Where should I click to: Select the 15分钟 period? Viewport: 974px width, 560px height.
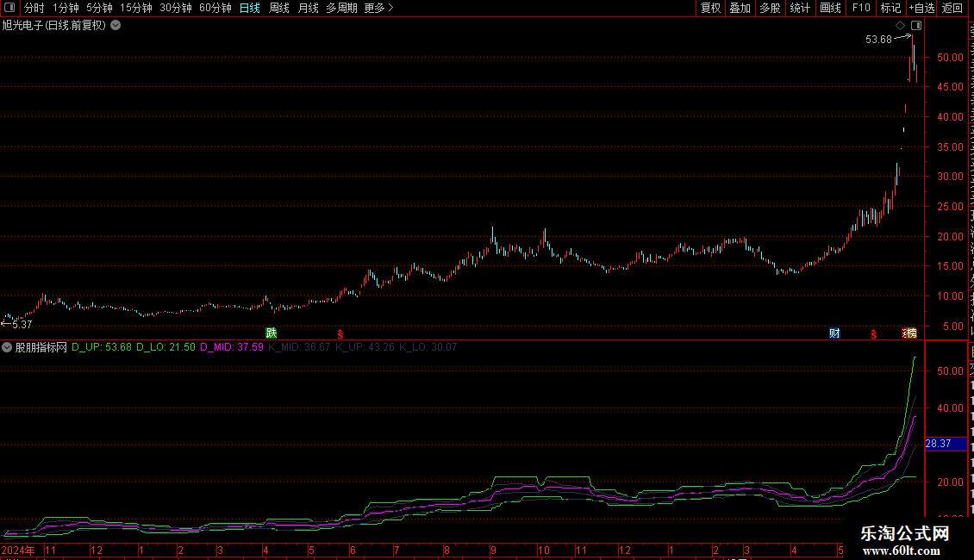136,8
